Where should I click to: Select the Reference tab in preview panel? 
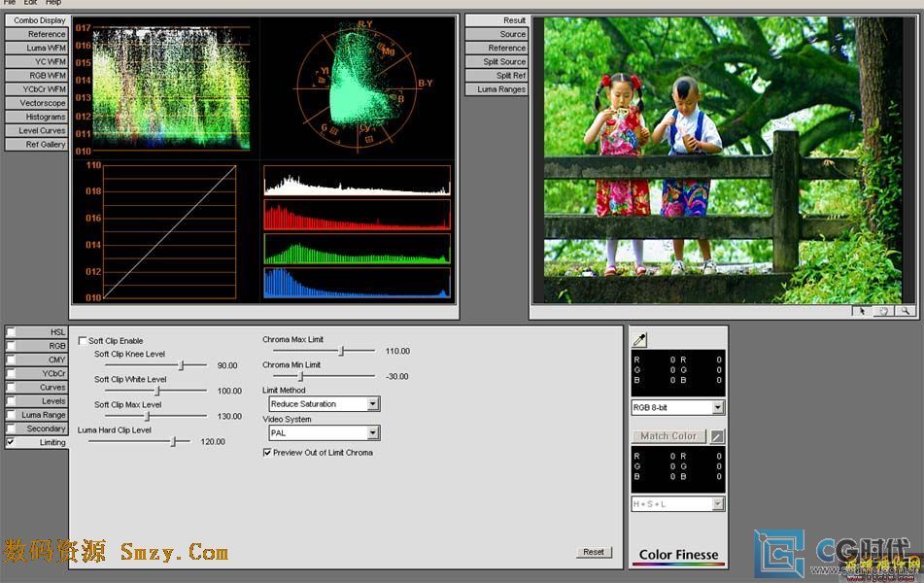(x=496, y=48)
